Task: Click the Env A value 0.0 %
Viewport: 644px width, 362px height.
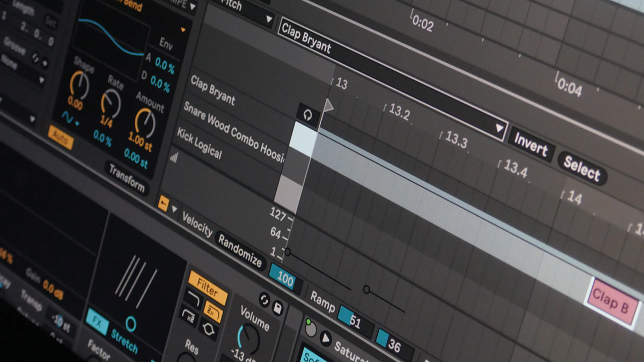Action: tap(165, 65)
